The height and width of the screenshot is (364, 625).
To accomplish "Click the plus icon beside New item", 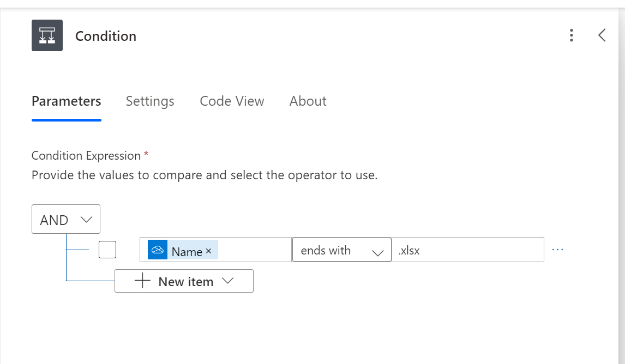I will pyautogui.click(x=142, y=281).
